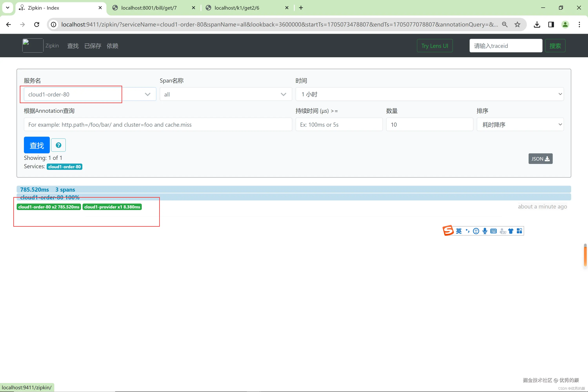Open the Chrome three-dot menu
The image size is (588, 392).
[x=579, y=25]
